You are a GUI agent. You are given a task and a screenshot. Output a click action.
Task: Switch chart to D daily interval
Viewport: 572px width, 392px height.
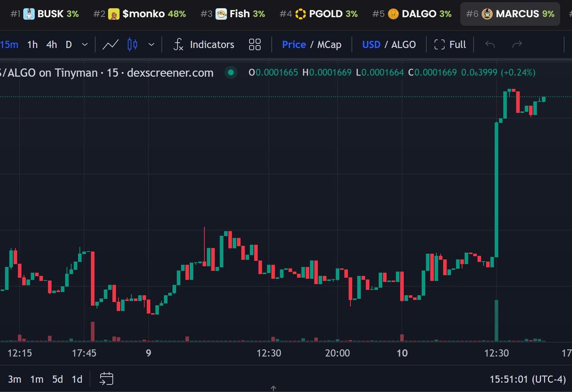[69, 45]
